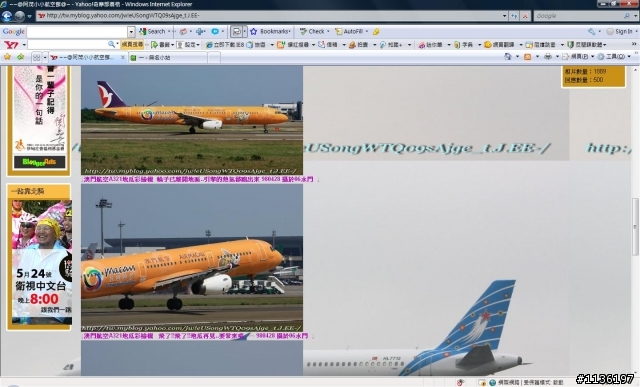Open the dropdown next to Yahoo logo
The width and height of the screenshot is (640, 387).
click(24, 44)
